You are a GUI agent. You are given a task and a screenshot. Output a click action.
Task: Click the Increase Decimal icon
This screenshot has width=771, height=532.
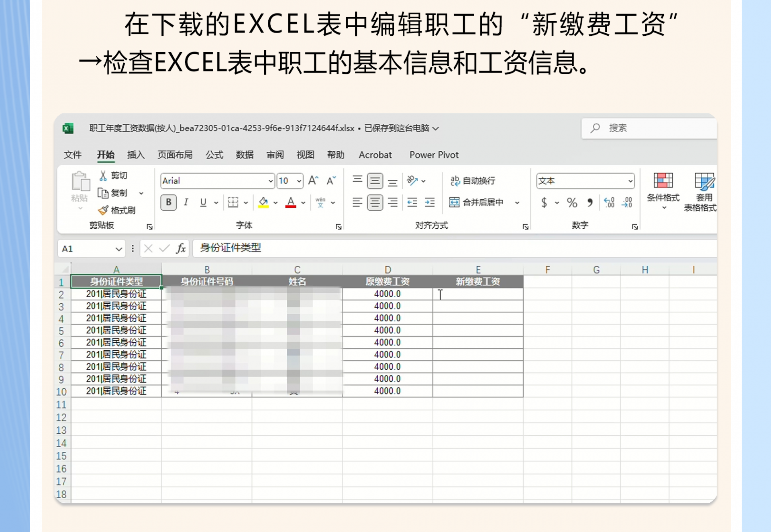[x=609, y=202]
